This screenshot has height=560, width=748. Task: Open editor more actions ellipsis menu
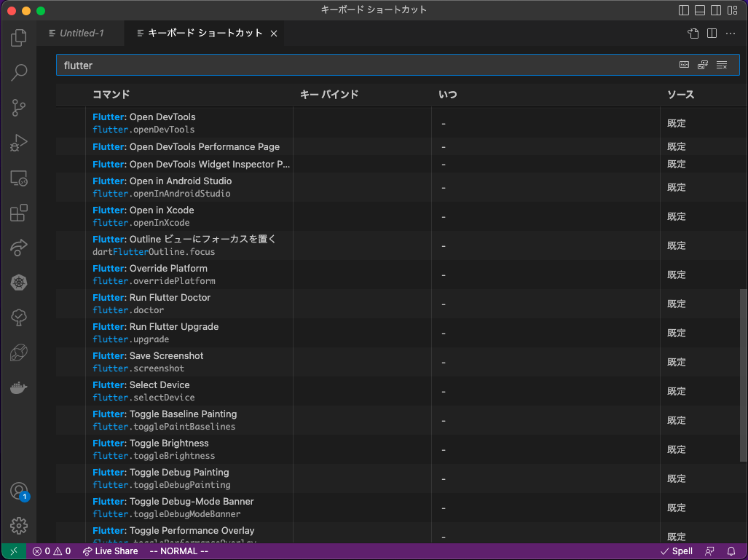[731, 33]
